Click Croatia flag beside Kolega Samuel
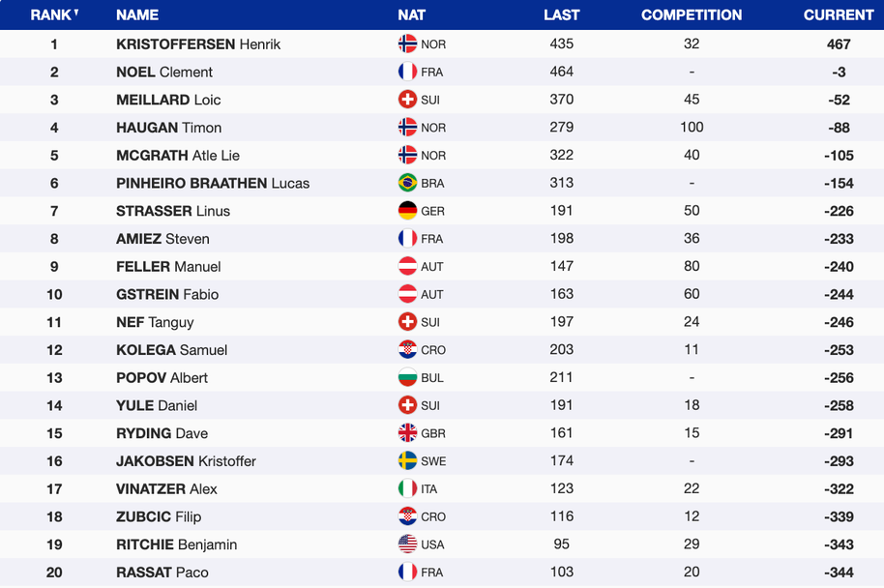The height and width of the screenshot is (588, 884). point(407,350)
